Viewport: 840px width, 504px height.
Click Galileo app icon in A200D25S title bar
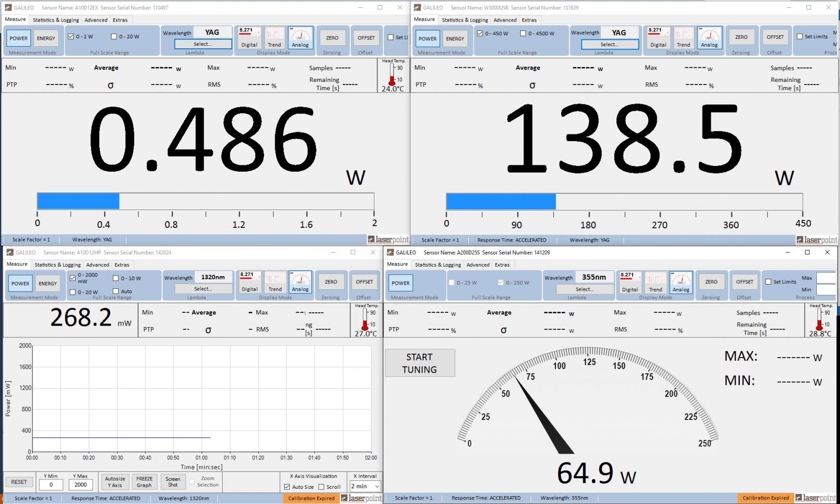[x=390, y=252]
